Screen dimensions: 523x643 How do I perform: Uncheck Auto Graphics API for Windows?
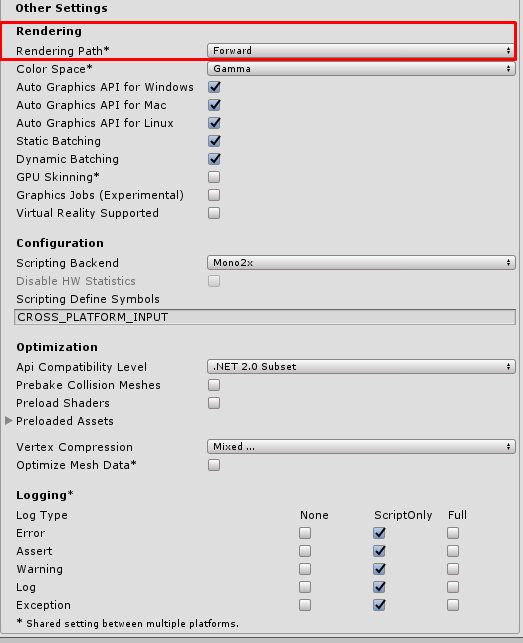[214, 87]
